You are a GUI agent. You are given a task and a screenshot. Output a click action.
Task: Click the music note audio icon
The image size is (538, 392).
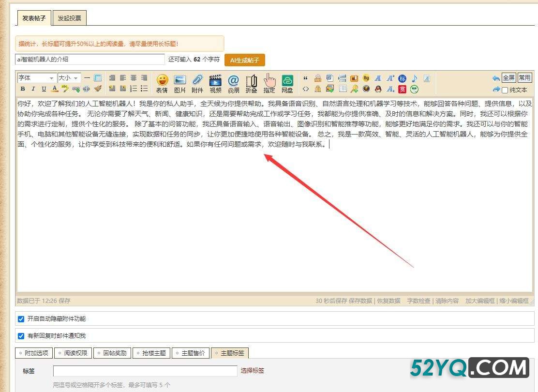415,78
